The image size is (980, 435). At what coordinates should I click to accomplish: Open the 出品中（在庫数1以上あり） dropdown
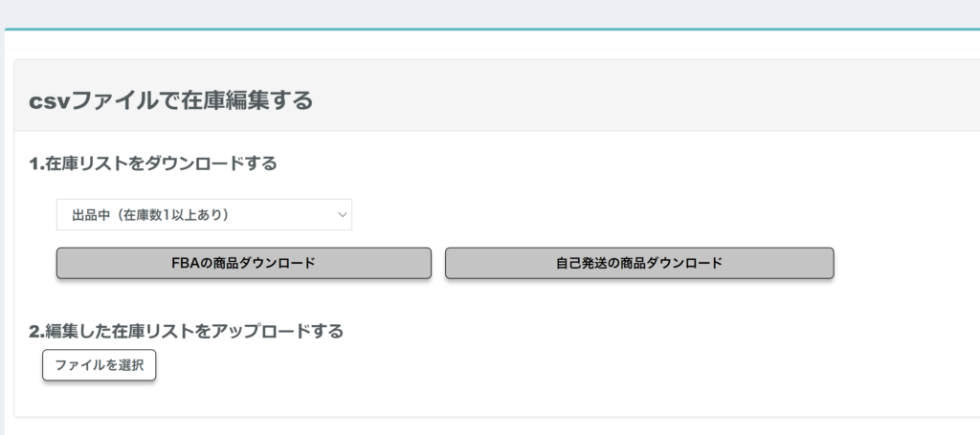click(203, 215)
